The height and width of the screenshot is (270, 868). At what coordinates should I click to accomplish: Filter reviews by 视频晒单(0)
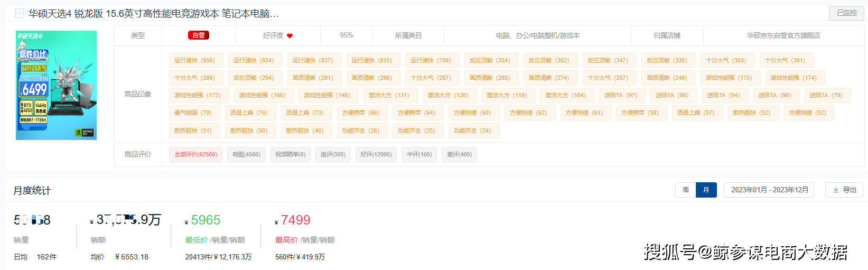click(x=290, y=154)
